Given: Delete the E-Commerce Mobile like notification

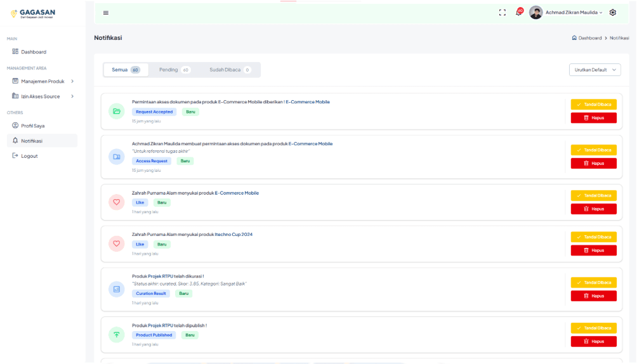Looking at the screenshot, I should [593, 209].
